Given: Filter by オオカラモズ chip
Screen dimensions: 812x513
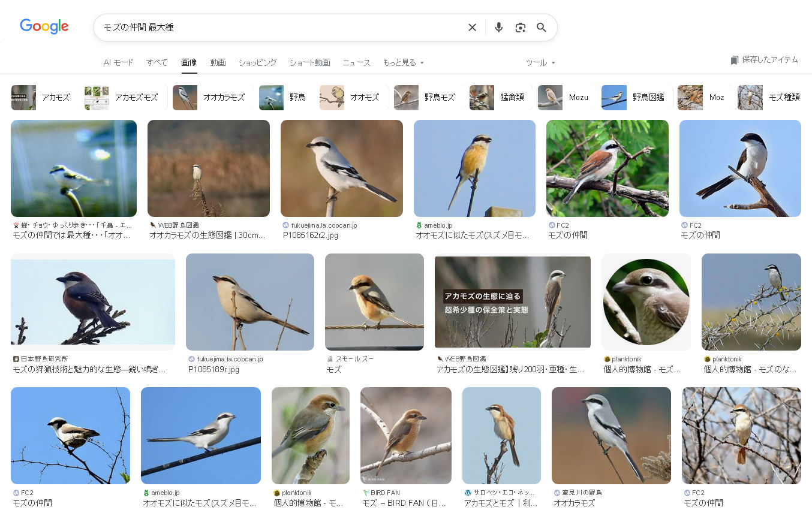Looking at the screenshot, I should pyautogui.click(x=210, y=98).
